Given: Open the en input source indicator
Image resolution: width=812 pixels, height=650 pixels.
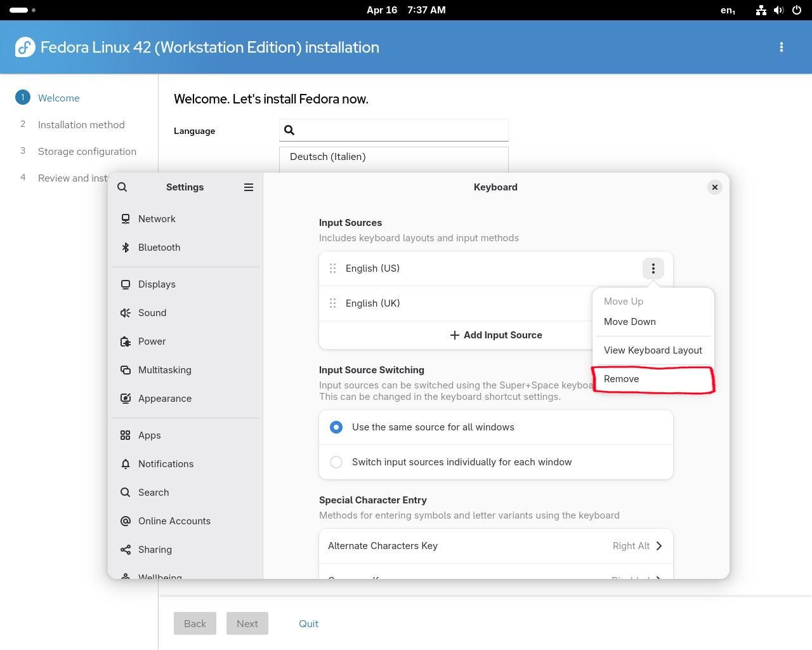Looking at the screenshot, I should pos(728,10).
